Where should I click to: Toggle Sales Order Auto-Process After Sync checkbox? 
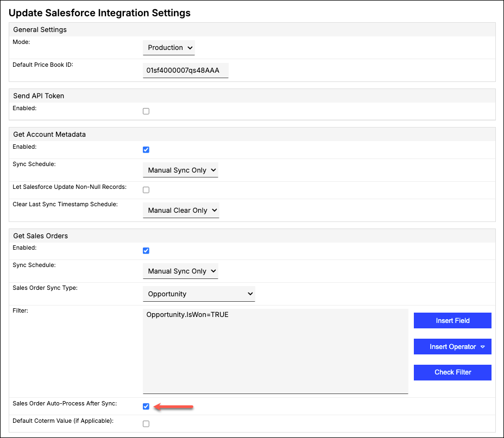146,406
